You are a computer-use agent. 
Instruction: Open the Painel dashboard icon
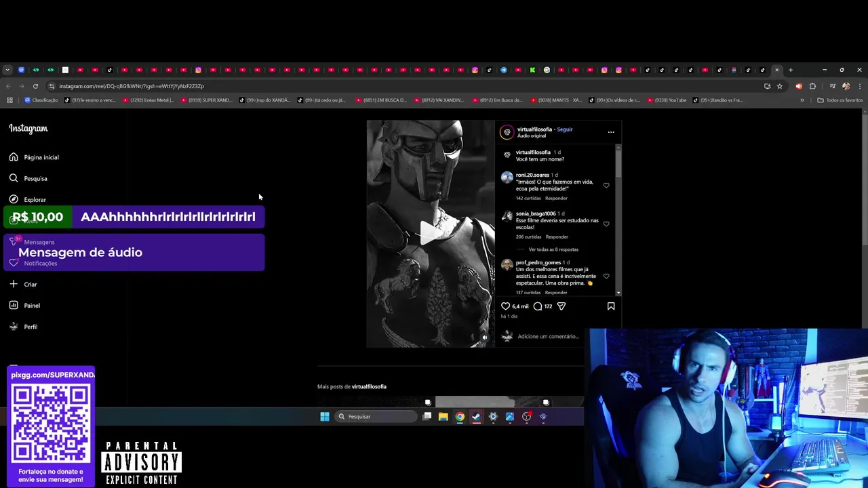[14, 305]
